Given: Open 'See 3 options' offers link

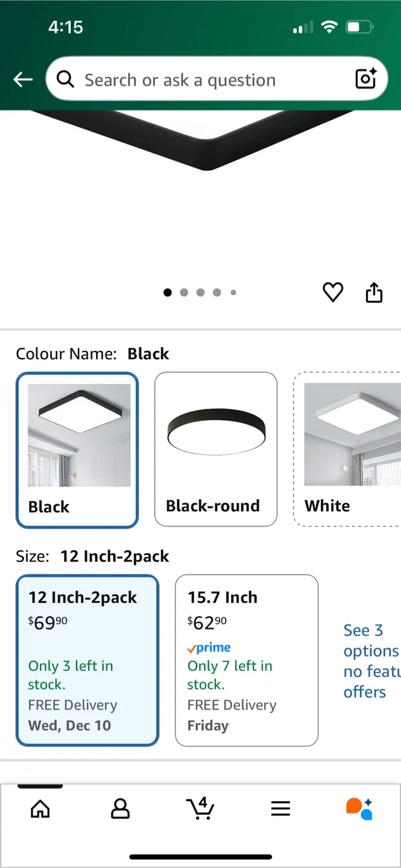Looking at the screenshot, I should [368, 661].
